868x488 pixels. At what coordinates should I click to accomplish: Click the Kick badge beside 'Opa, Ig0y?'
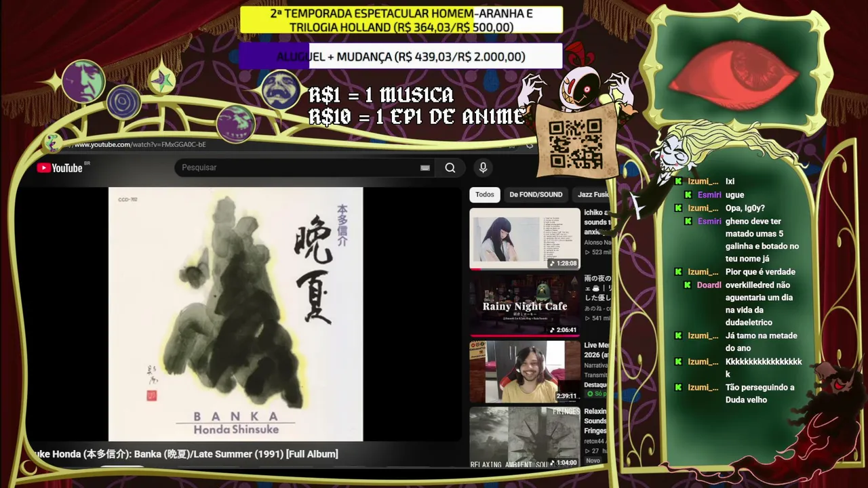(678, 209)
